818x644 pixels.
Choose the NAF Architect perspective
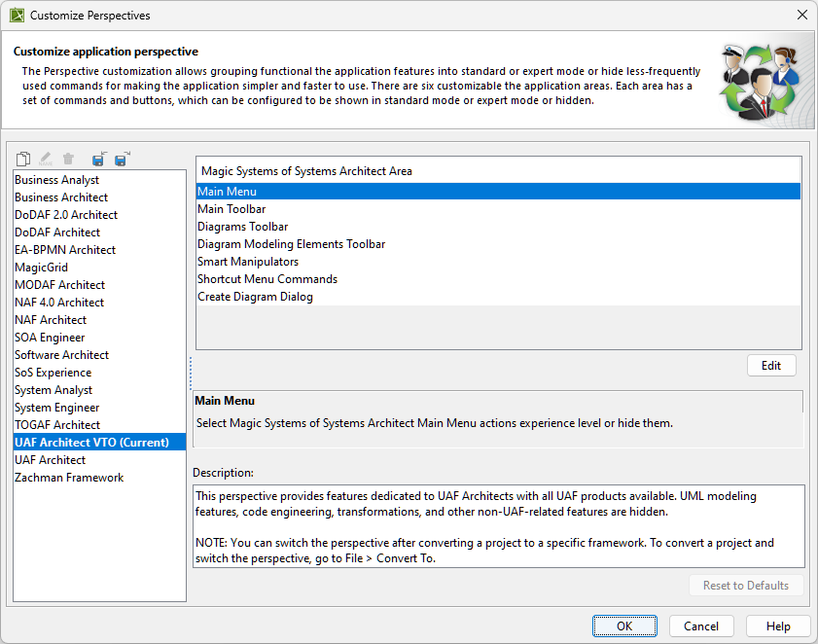tap(99, 319)
